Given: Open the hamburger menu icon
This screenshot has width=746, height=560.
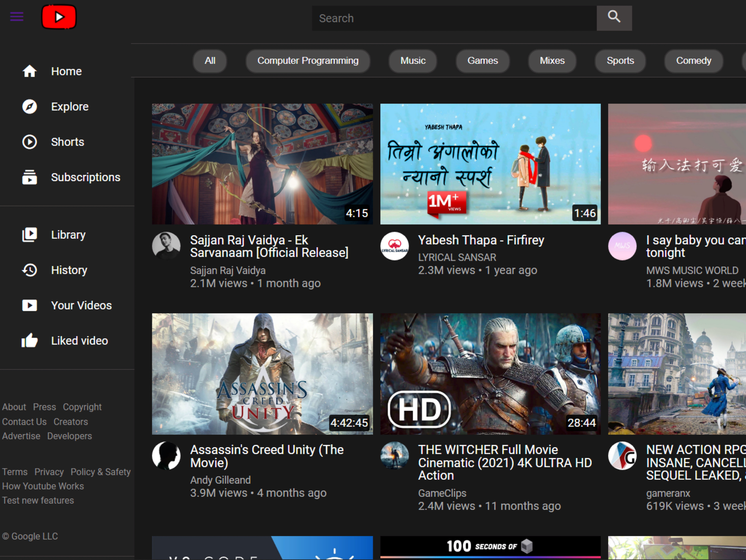Looking at the screenshot, I should pos(17,17).
